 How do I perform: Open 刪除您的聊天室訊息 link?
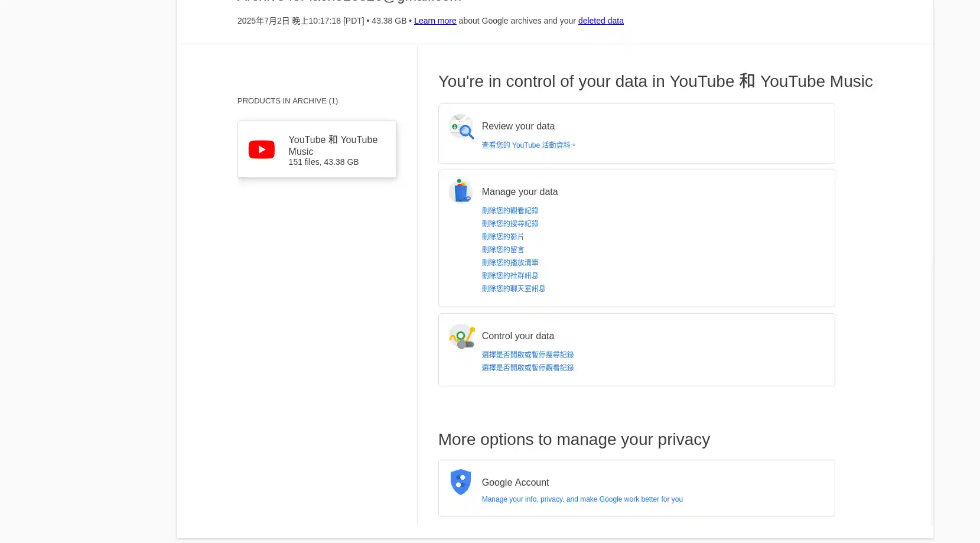tap(513, 288)
